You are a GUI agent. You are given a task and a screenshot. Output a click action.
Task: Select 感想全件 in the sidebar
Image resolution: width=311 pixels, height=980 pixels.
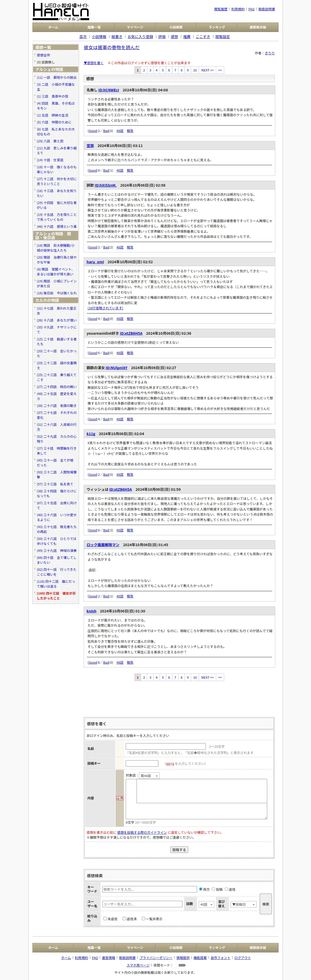pyautogui.click(x=44, y=55)
